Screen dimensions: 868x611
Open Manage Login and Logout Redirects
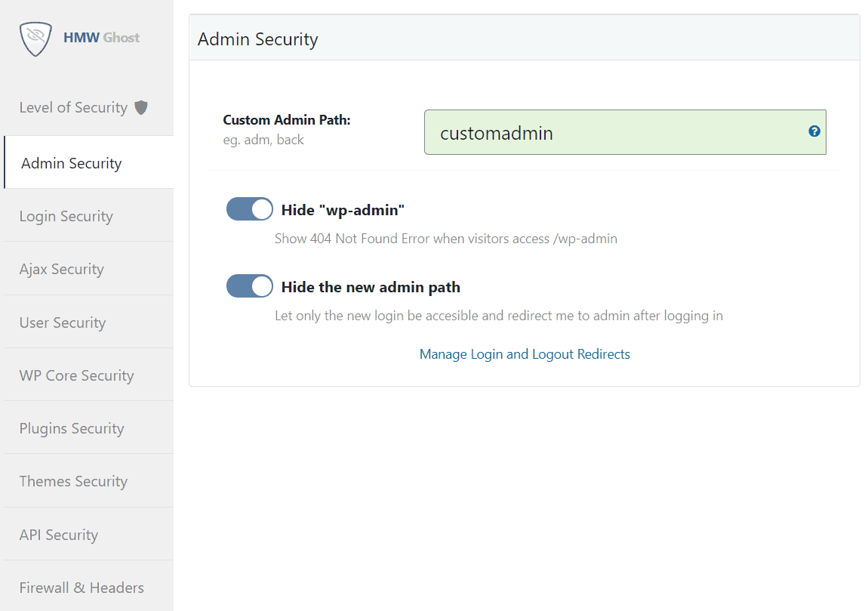525,353
